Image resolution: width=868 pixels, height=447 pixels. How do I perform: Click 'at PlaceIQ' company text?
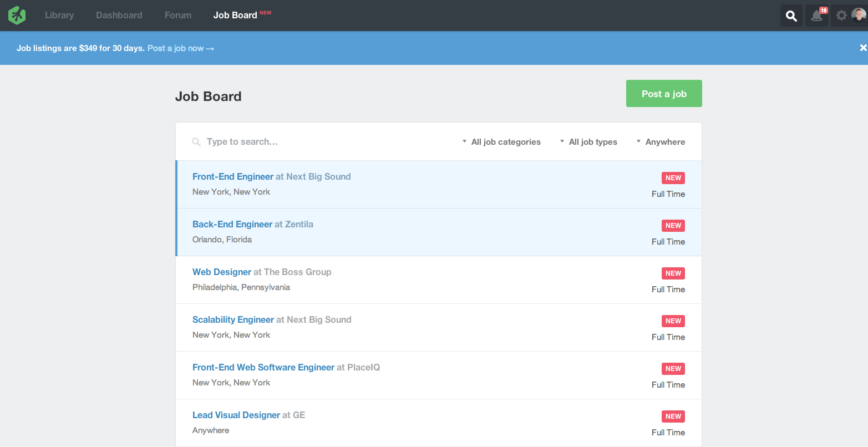tap(358, 367)
